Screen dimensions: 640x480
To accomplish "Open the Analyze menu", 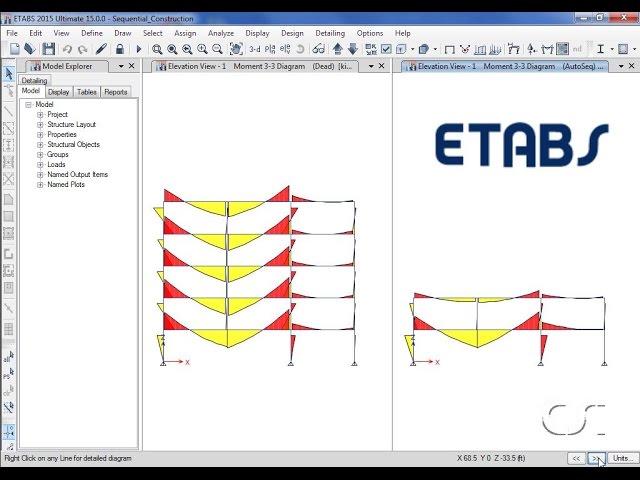I will point(221,33).
